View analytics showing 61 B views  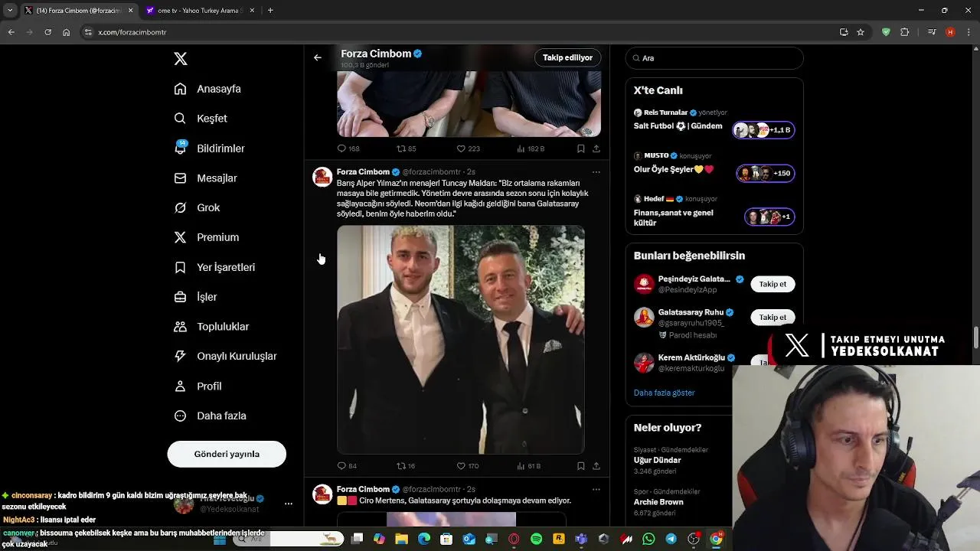(x=529, y=466)
